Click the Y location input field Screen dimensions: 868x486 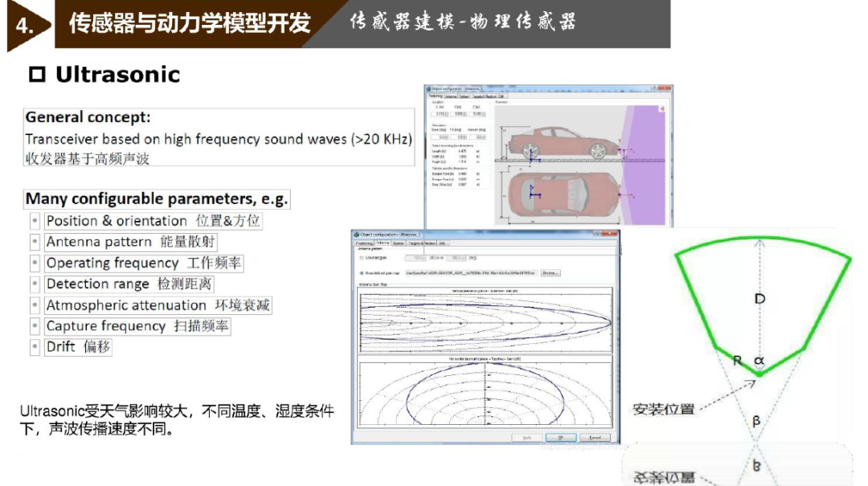458,114
